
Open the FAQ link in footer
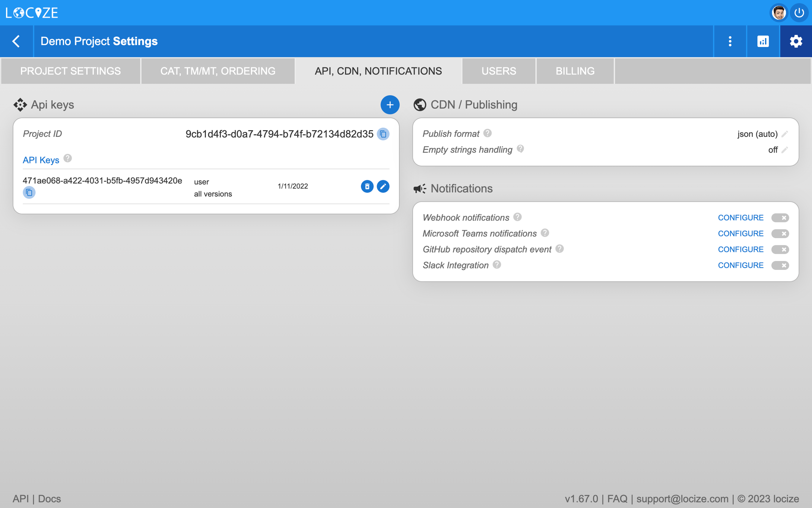pyautogui.click(x=617, y=498)
